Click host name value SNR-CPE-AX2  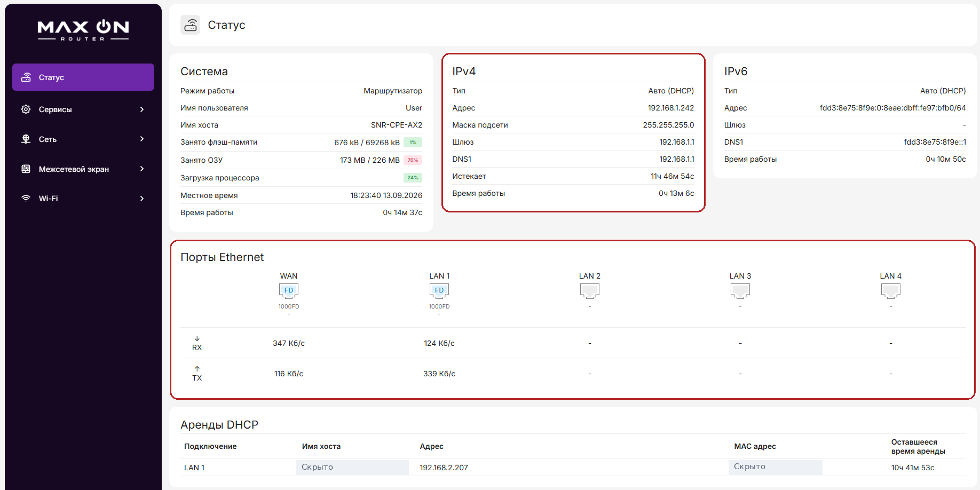(x=397, y=125)
